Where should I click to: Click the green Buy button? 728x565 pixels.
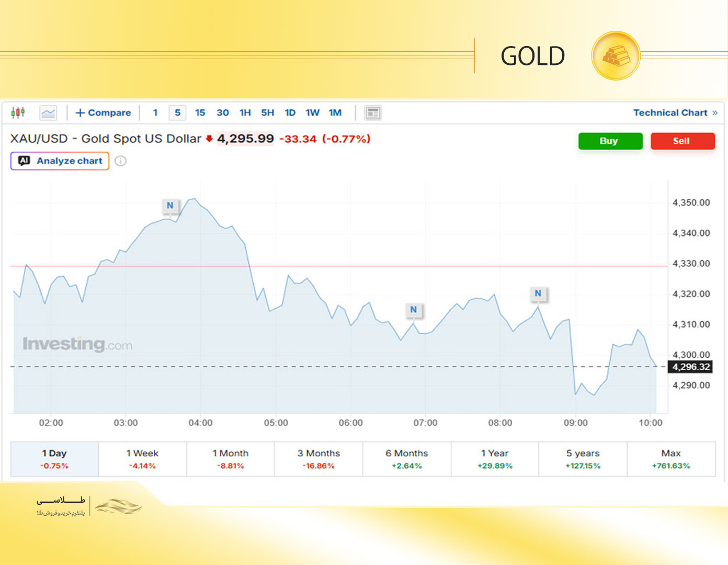click(610, 141)
